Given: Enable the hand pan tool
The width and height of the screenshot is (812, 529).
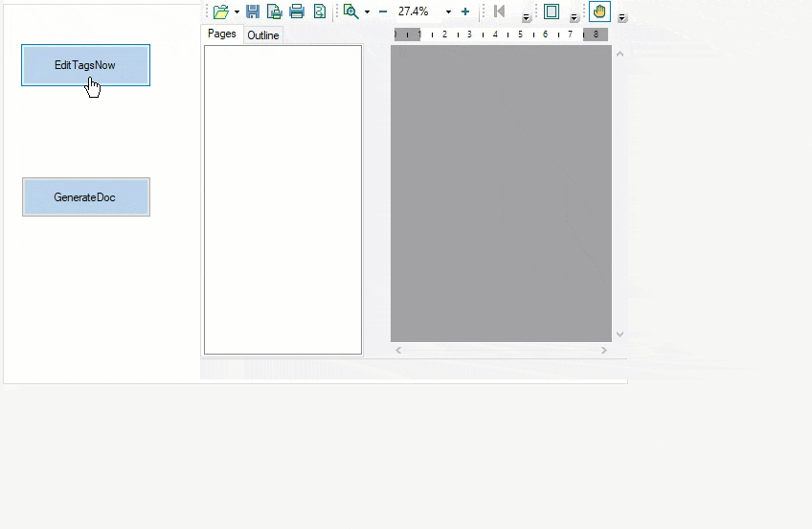Looking at the screenshot, I should pos(599,11).
